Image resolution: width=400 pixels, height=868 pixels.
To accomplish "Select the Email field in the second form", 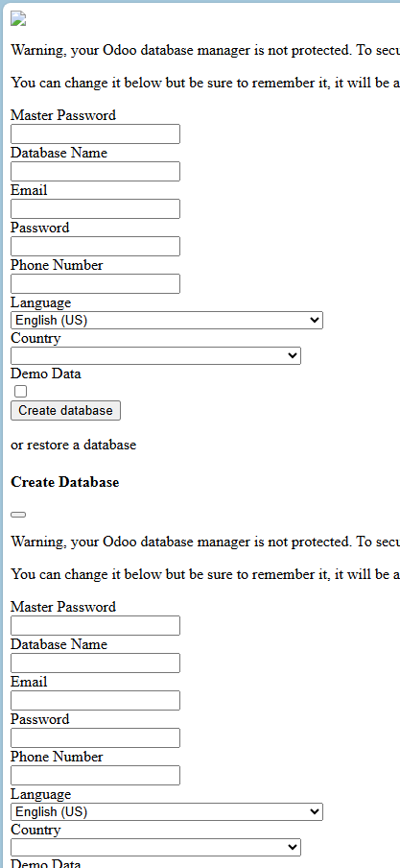I will (95, 700).
